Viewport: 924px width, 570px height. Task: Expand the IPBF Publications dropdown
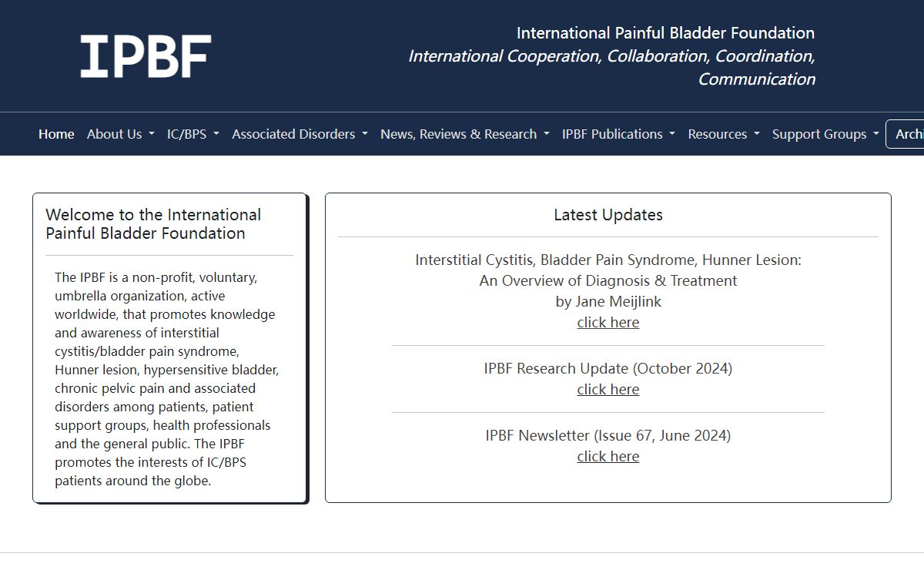click(618, 134)
